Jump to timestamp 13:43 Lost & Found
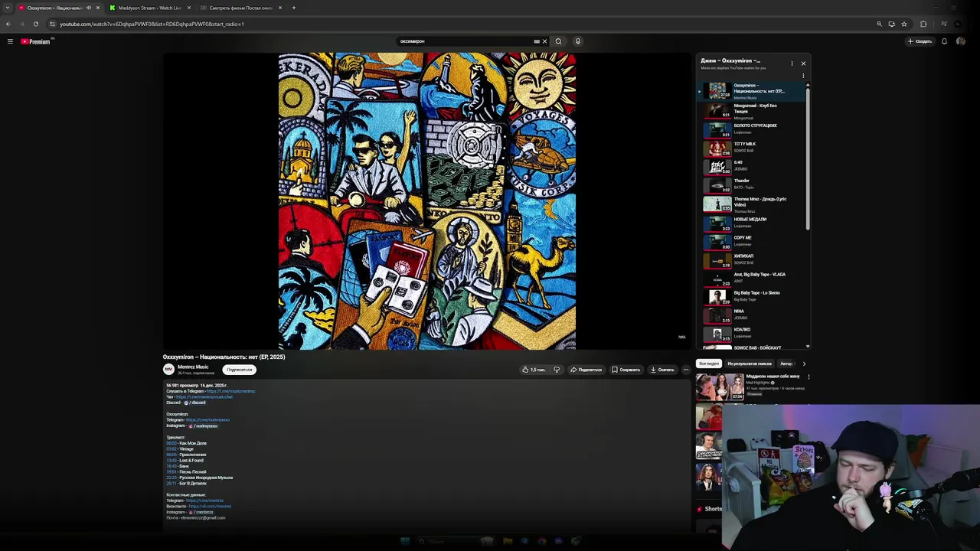 pos(171,461)
